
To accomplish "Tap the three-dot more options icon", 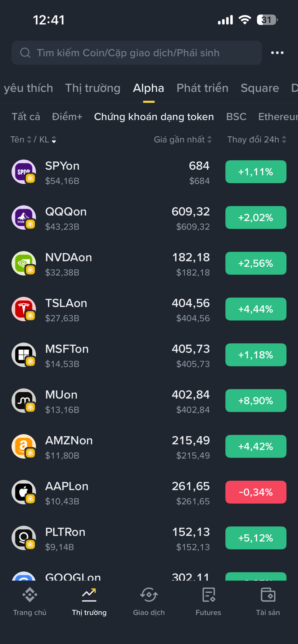I will pyautogui.click(x=277, y=53).
